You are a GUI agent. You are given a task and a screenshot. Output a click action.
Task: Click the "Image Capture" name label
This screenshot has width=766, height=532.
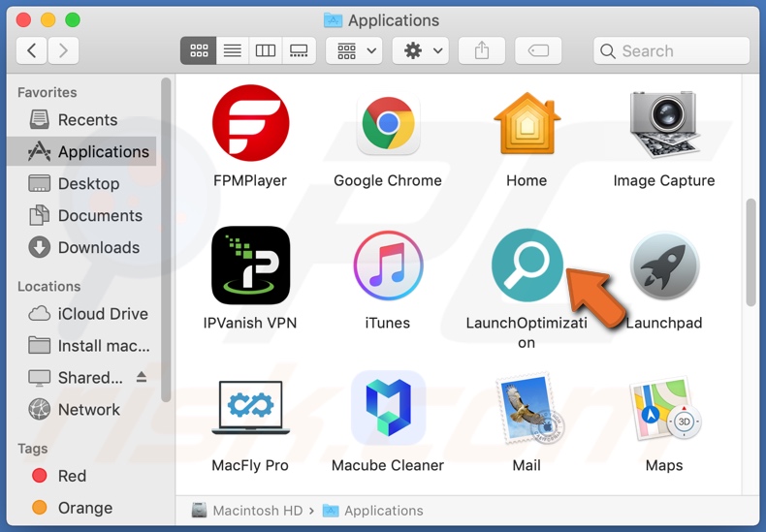[x=664, y=180]
